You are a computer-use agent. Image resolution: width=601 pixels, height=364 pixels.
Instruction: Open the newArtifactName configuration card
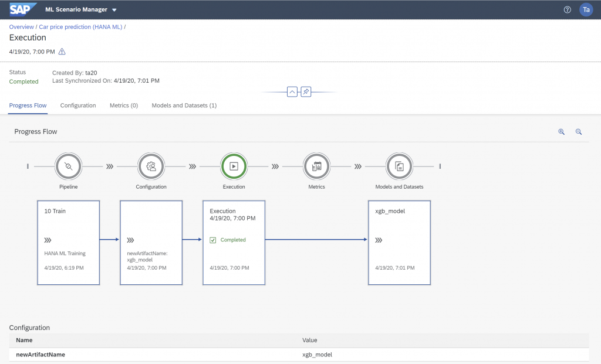pos(151,243)
